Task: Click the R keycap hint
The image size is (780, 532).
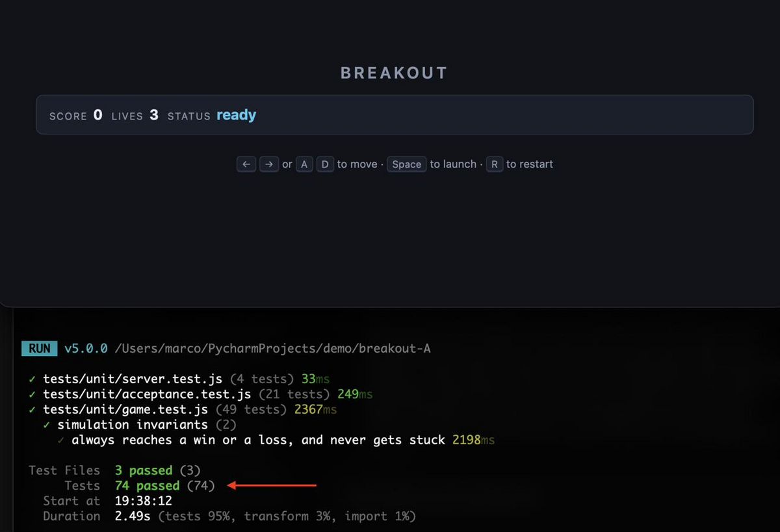Action: pos(495,164)
